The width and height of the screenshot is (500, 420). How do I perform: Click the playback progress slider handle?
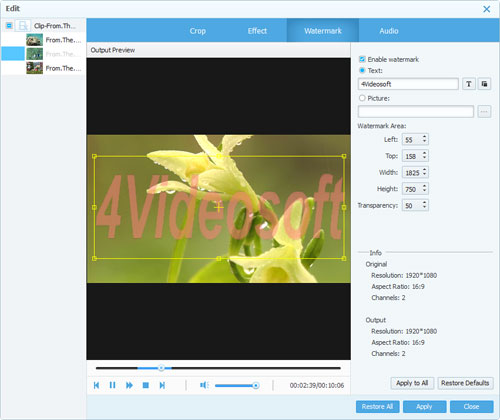(161, 368)
